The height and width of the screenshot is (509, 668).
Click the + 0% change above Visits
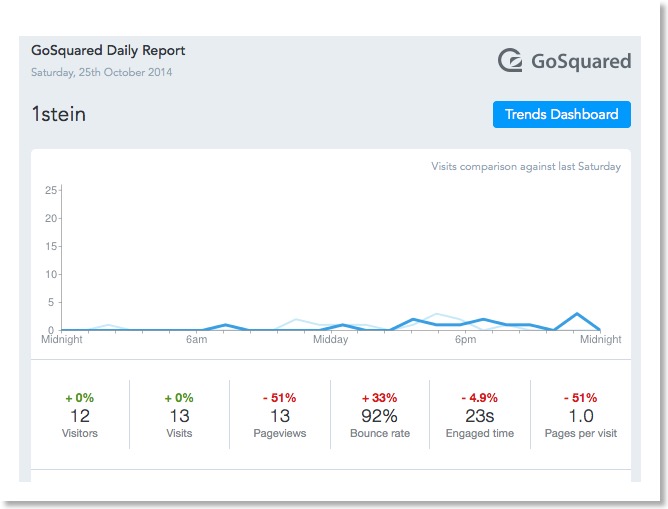tap(179, 398)
